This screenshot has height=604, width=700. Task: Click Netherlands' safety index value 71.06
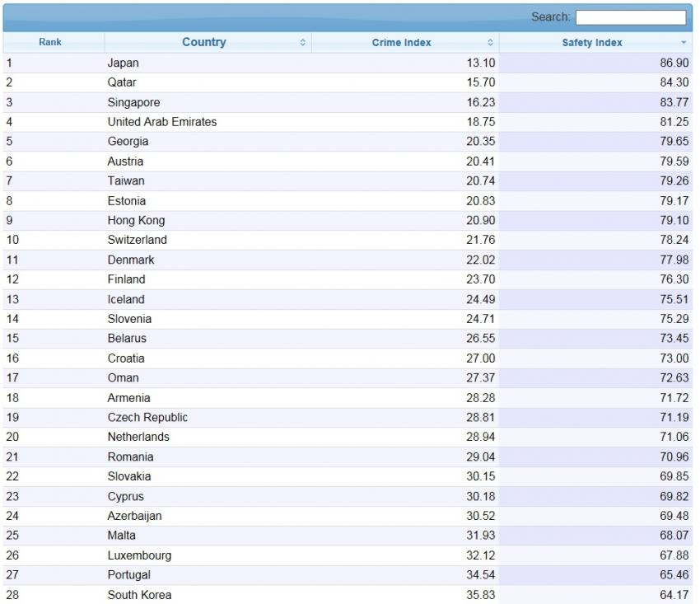(x=674, y=437)
